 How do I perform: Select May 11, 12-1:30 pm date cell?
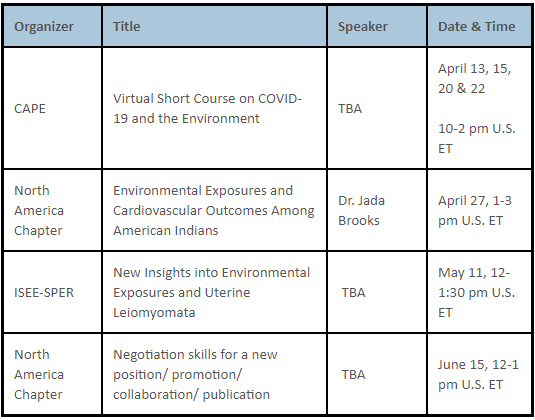pyautogui.click(x=477, y=292)
